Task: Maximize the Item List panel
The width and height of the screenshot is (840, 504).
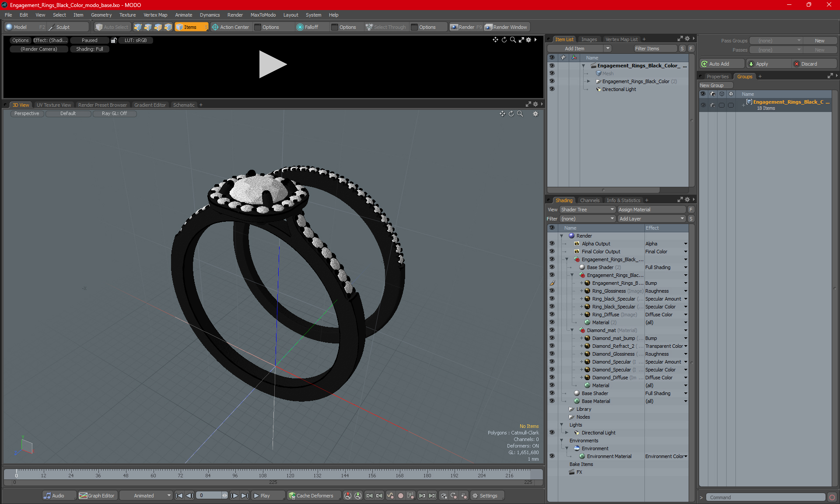Action: pyautogui.click(x=680, y=39)
